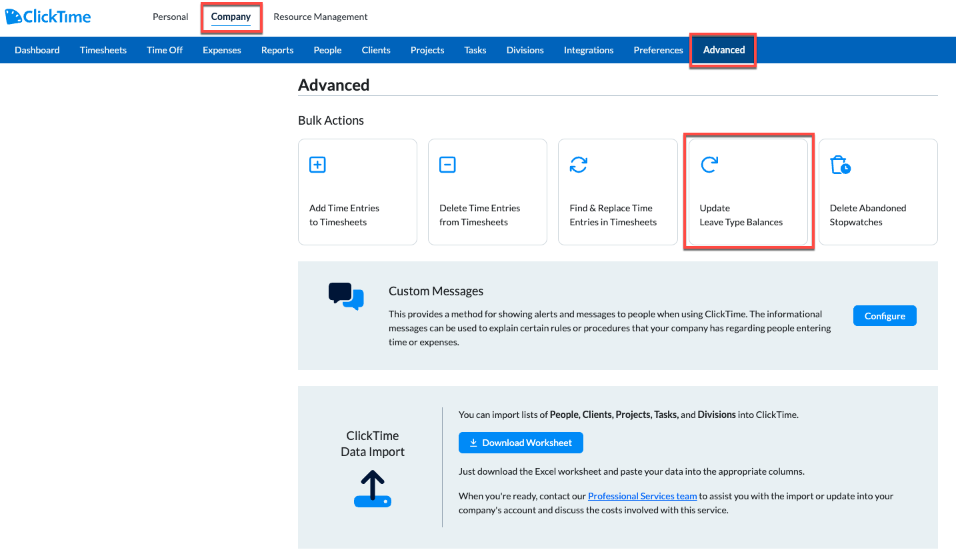Click Configure for Custom Messages

point(885,316)
